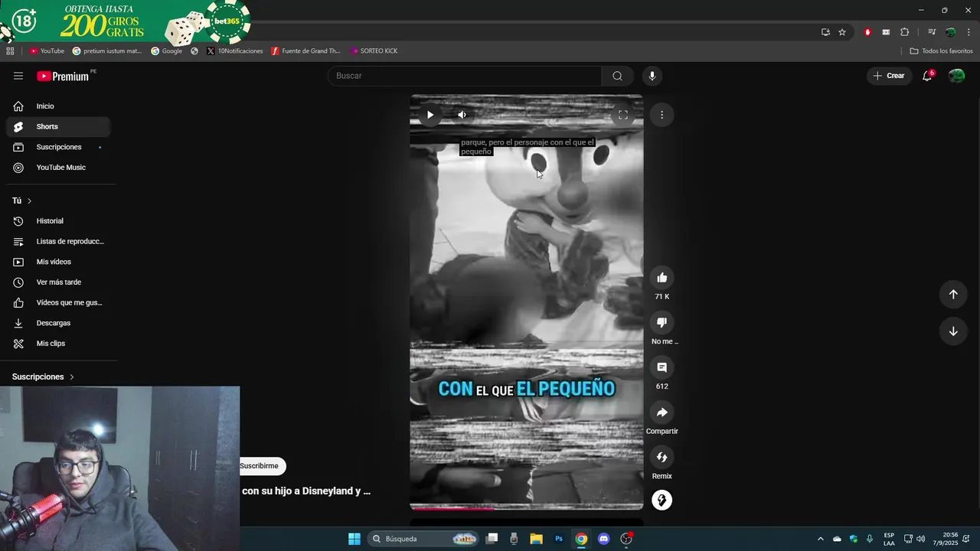Click the Crear button
The height and width of the screenshot is (551, 980).
point(888,76)
